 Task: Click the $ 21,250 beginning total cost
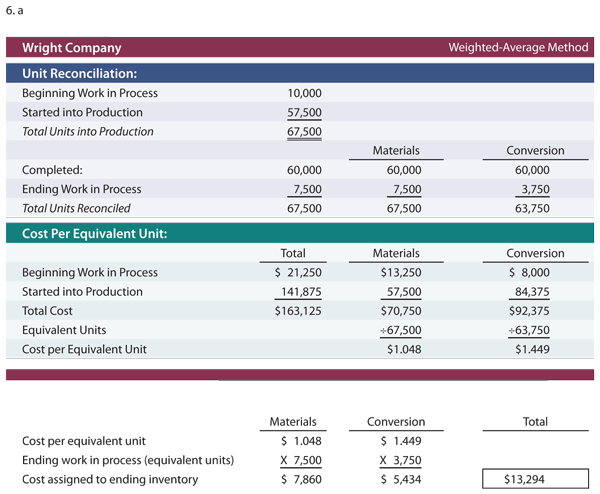point(298,272)
